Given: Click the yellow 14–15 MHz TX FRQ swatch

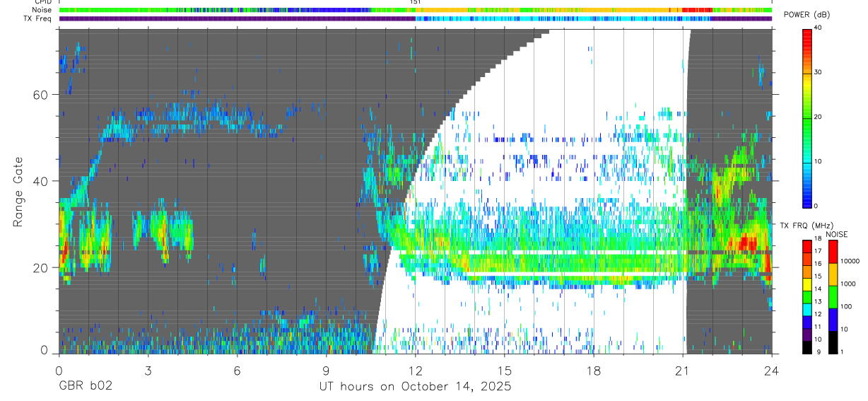Looking at the screenshot, I should coord(807,283).
